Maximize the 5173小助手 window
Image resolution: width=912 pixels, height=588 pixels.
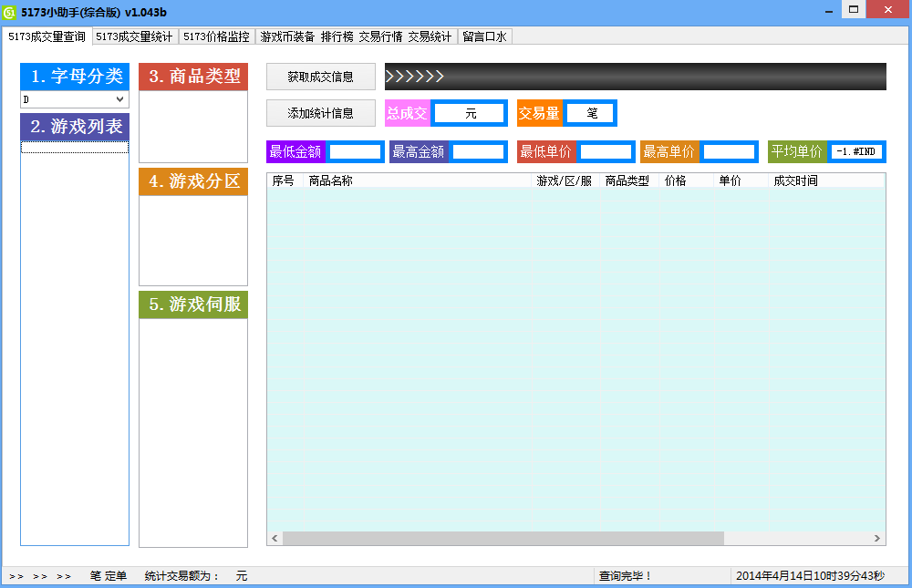pyautogui.click(x=854, y=9)
